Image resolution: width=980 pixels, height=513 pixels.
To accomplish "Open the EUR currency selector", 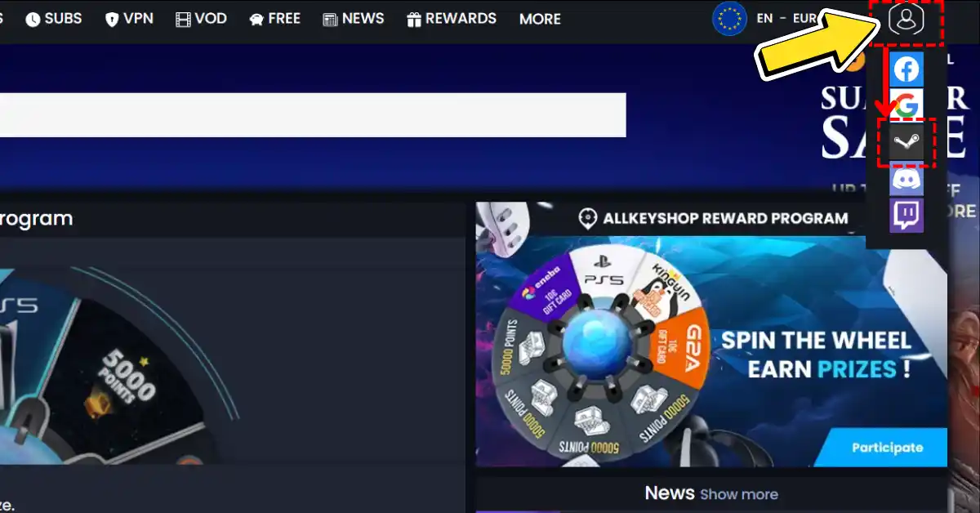I will click(x=805, y=18).
